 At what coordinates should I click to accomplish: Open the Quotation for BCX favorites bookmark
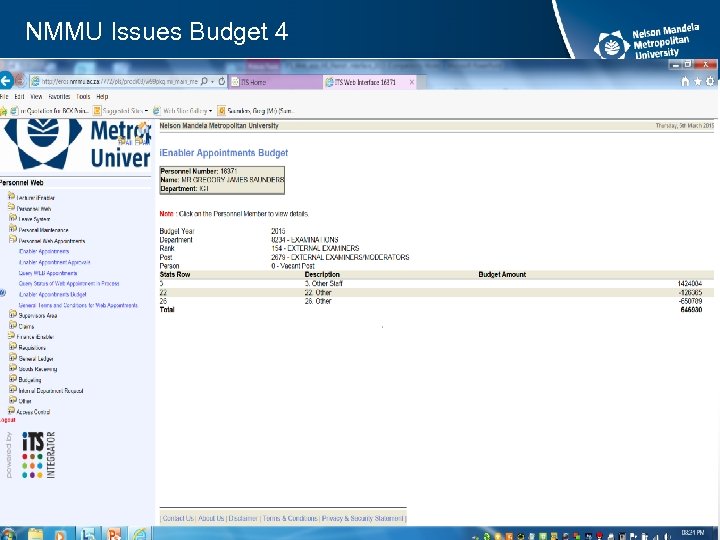coord(50,111)
